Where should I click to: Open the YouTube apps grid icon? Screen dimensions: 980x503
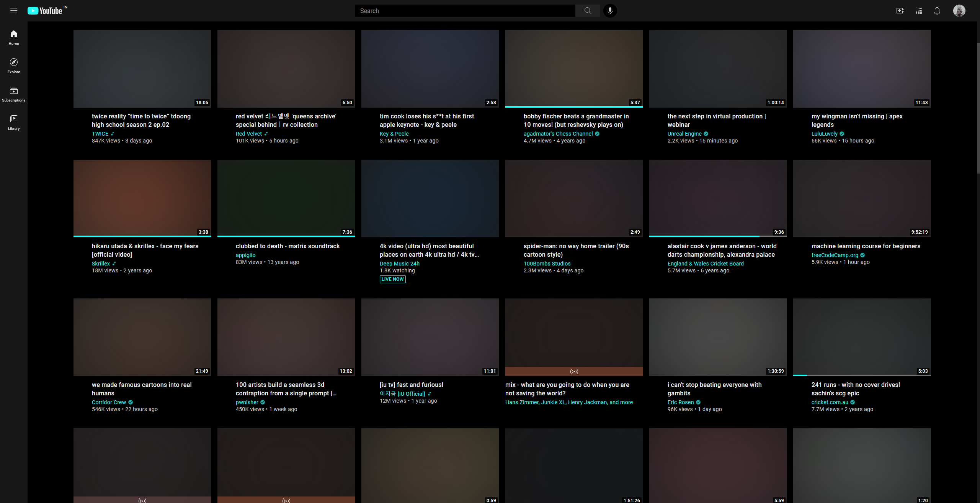(x=918, y=10)
